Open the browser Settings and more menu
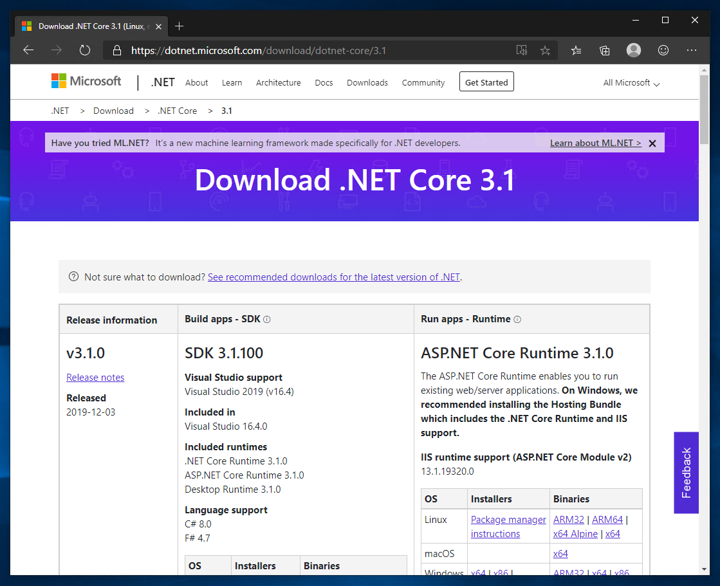Screen dimensions: 720x586 click(692, 50)
